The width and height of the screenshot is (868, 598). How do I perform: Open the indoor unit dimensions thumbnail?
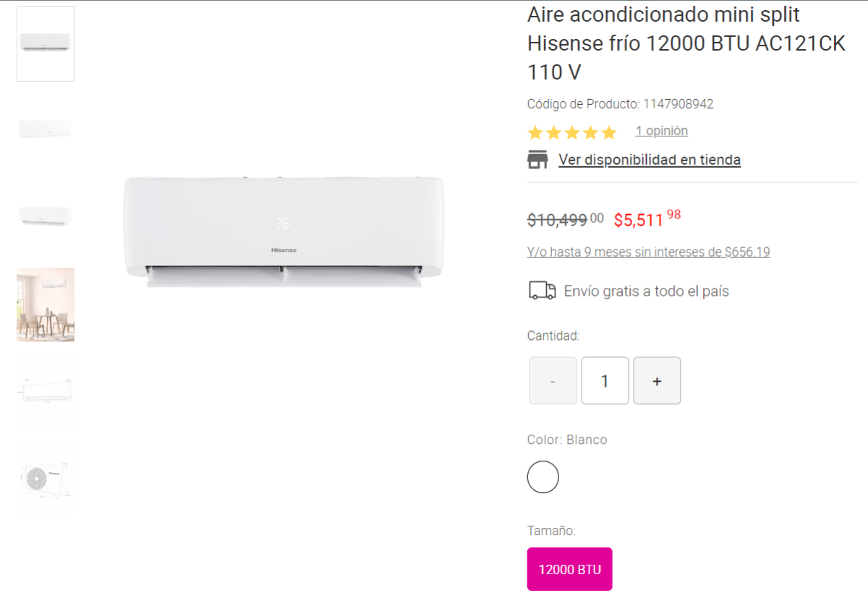[46, 391]
